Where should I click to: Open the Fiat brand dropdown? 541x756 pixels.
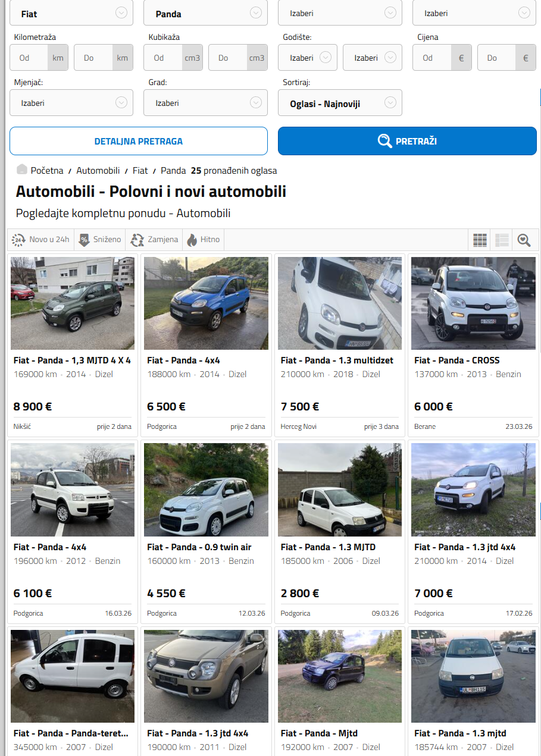pyautogui.click(x=71, y=13)
